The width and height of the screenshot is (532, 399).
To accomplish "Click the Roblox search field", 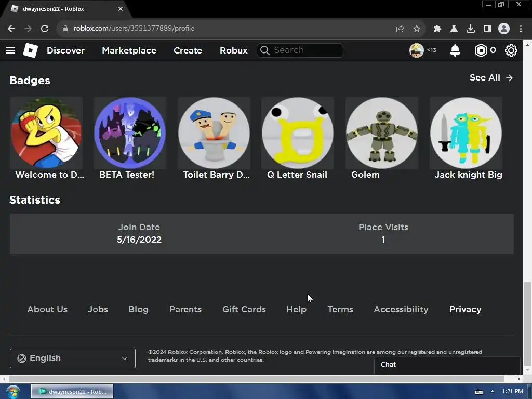I will 300,50.
